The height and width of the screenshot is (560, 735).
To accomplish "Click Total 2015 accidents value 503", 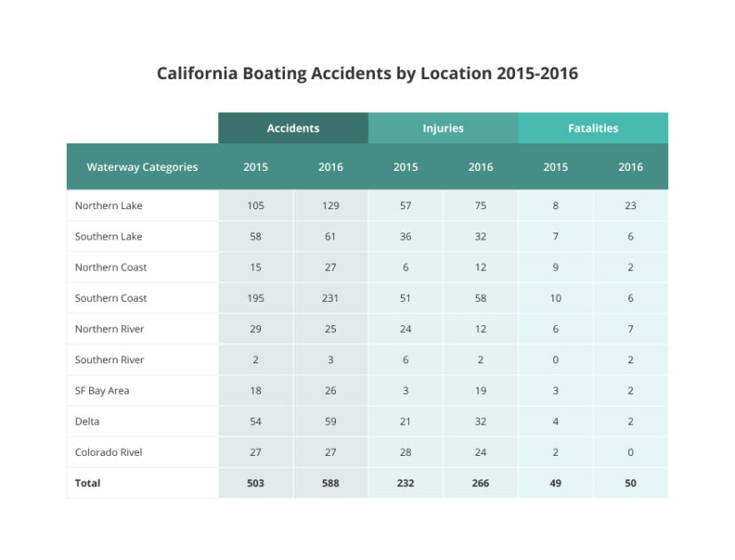I will coord(256,483).
